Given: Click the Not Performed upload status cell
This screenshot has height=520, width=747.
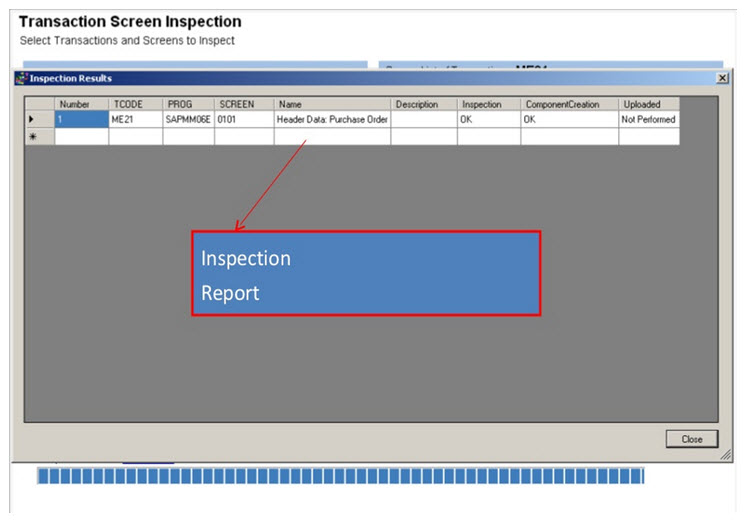Looking at the screenshot, I should click(x=648, y=119).
